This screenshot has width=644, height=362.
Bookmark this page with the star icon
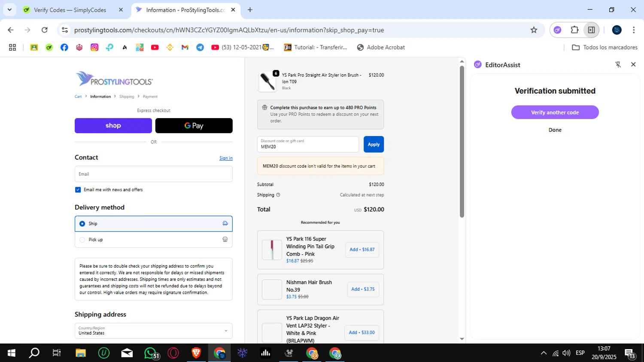pos(534,30)
